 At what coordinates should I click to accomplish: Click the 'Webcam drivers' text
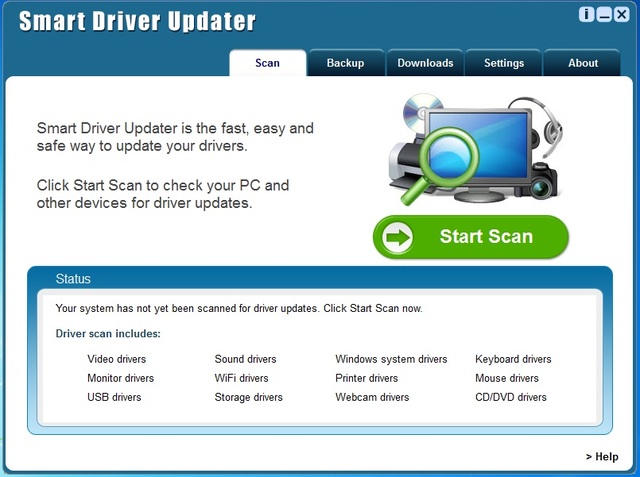point(372,397)
